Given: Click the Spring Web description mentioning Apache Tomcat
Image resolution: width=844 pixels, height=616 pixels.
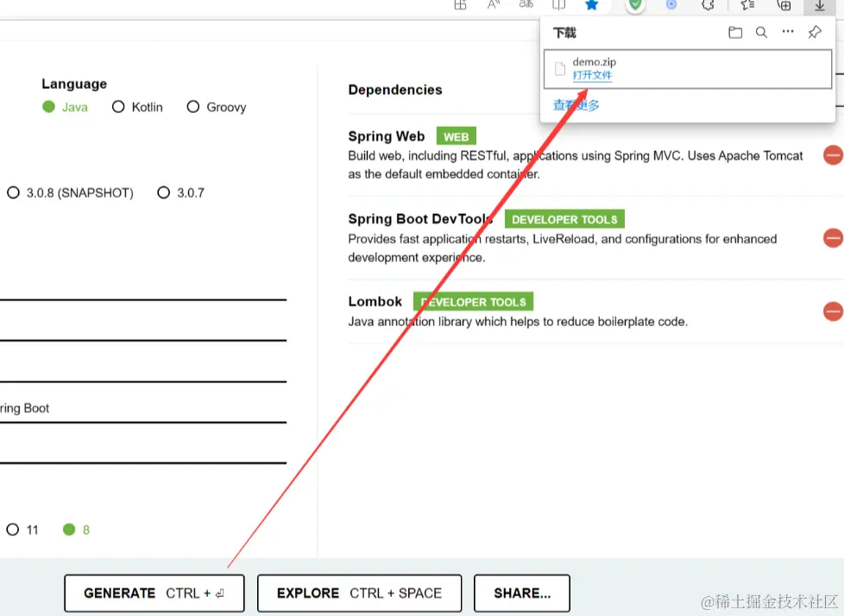Looking at the screenshot, I should (x=576, y=165).
